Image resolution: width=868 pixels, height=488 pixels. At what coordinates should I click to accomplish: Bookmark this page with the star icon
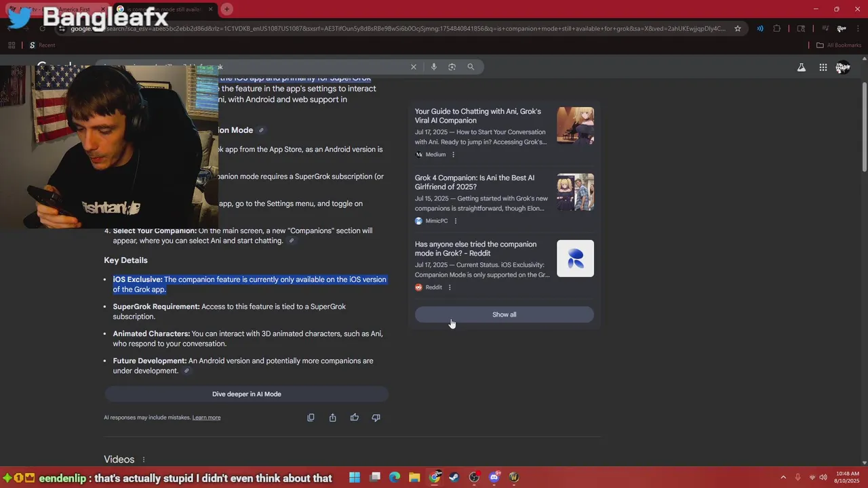[x=738, y=28]
